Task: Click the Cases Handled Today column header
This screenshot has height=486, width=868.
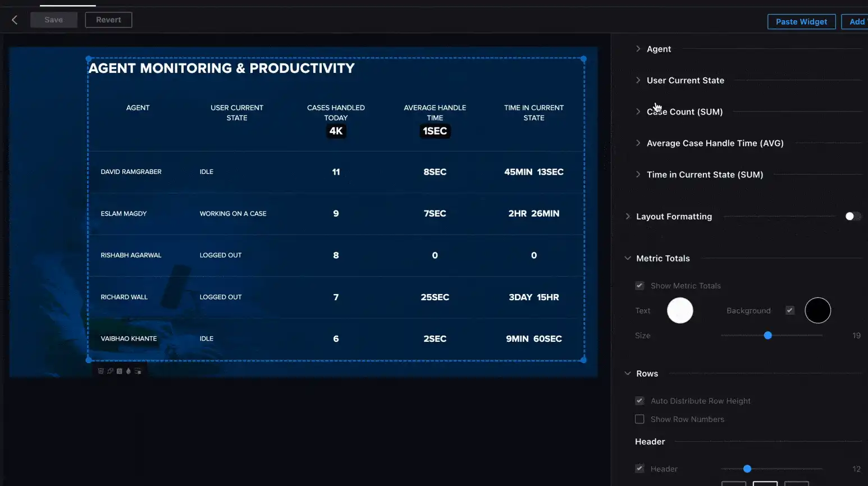Action: point(336,113)
